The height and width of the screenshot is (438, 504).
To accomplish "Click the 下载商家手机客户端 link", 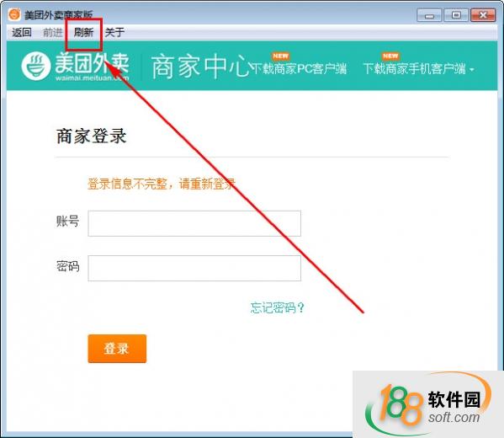I will point(415,68).
